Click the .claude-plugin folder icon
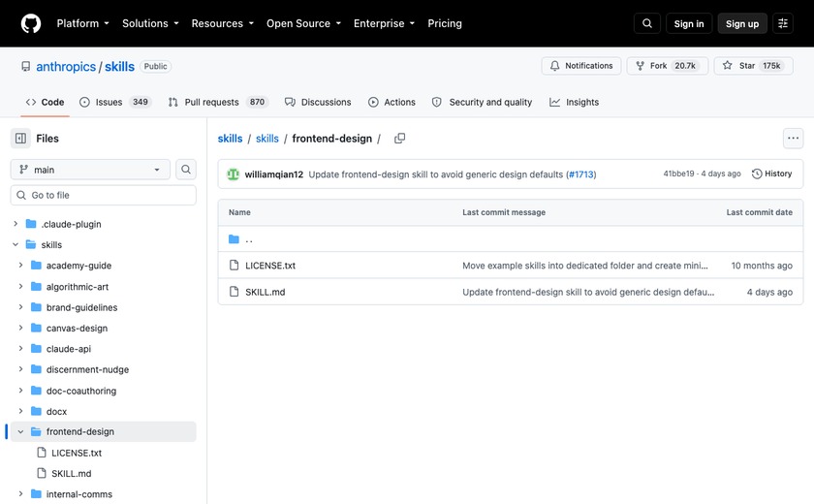Screen dimensions: 814x504 (x=31, y=224)
